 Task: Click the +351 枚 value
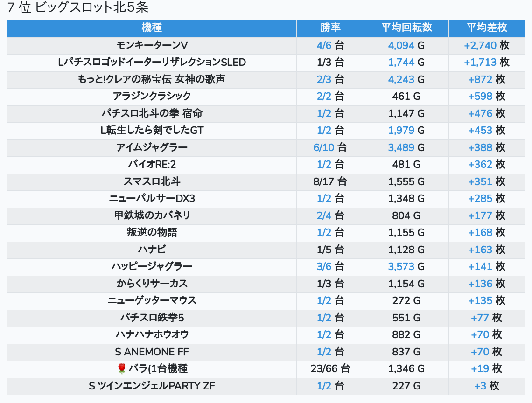pos(487,181)
